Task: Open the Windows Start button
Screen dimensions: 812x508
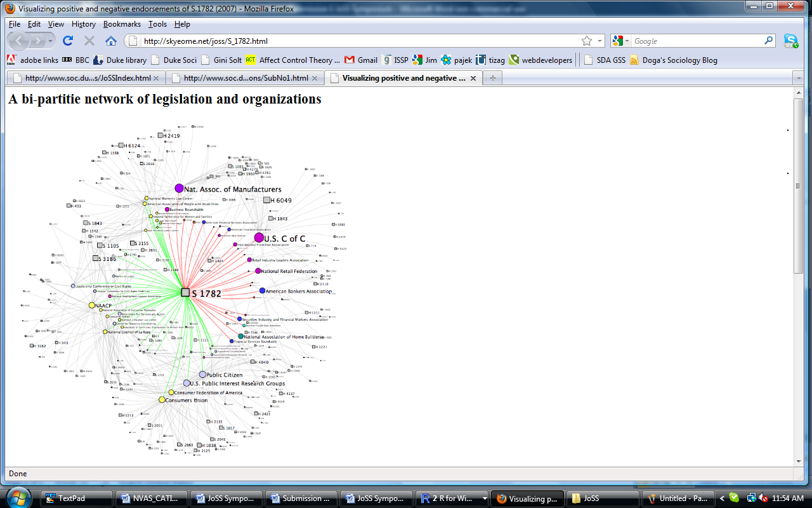Action: (19, 498)
